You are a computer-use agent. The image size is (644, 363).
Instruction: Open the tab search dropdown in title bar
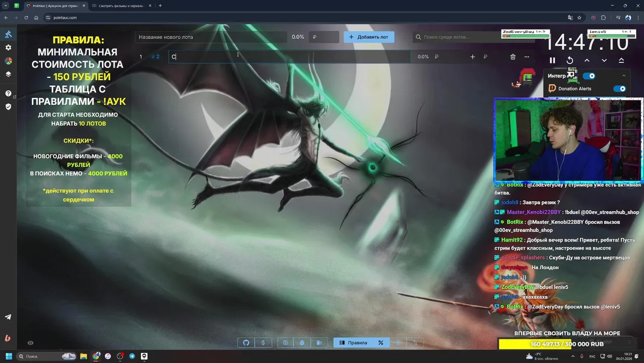6,6
